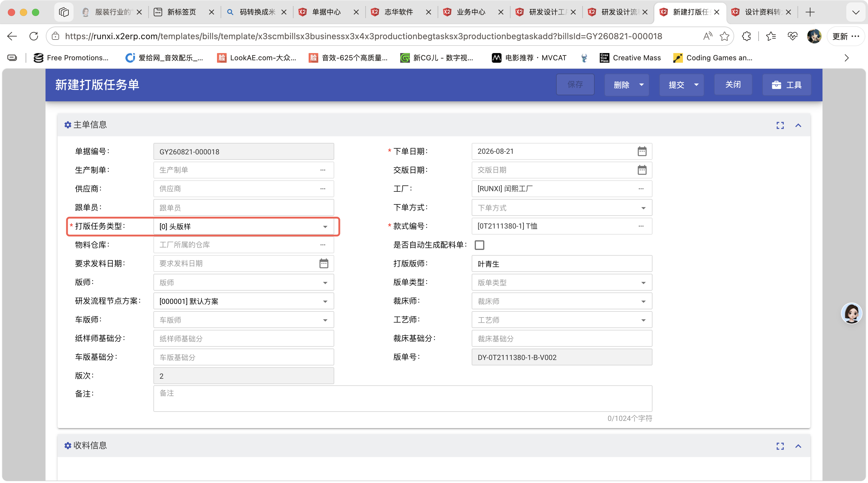Expand 研发流程节点方案 dropdown
Image resolution: width=868 pixels, height=483 pixels.
pos(325,301)
